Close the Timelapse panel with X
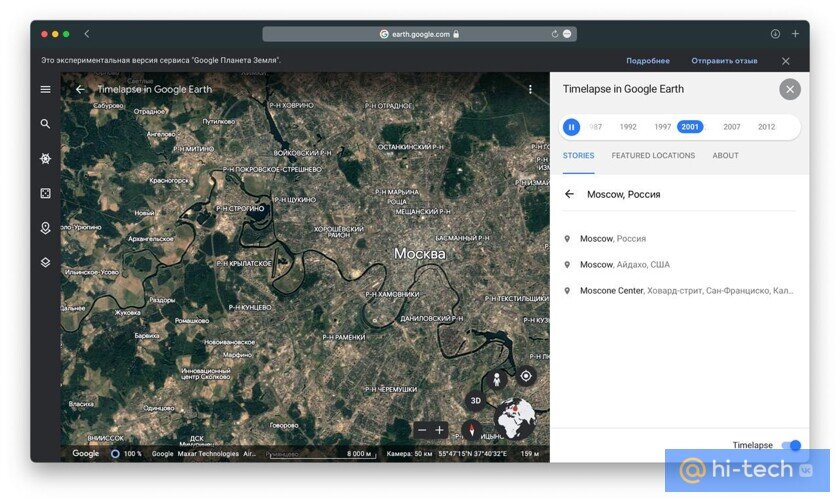Viewport: 840px width, 502px height. click(x=790, y=89)
